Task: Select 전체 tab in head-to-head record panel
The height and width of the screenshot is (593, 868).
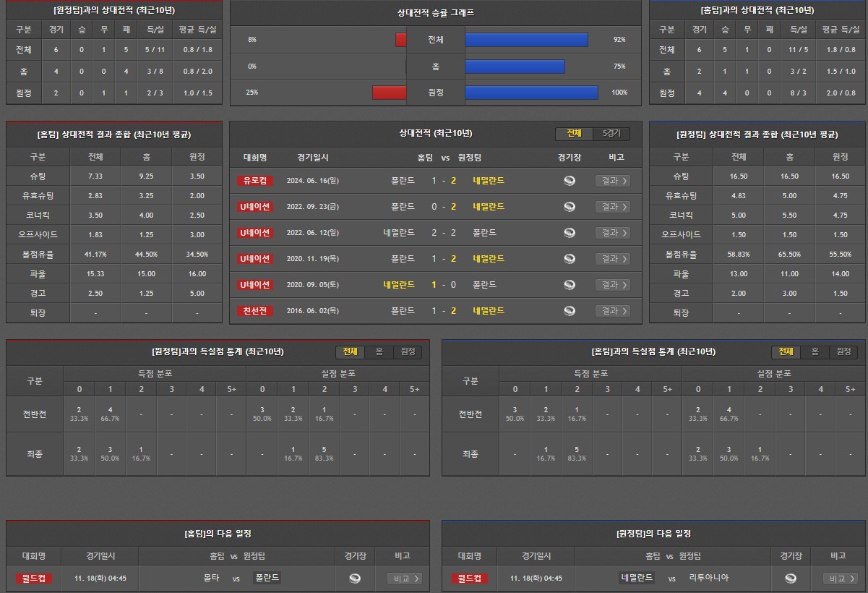Action: coord(574,134)
